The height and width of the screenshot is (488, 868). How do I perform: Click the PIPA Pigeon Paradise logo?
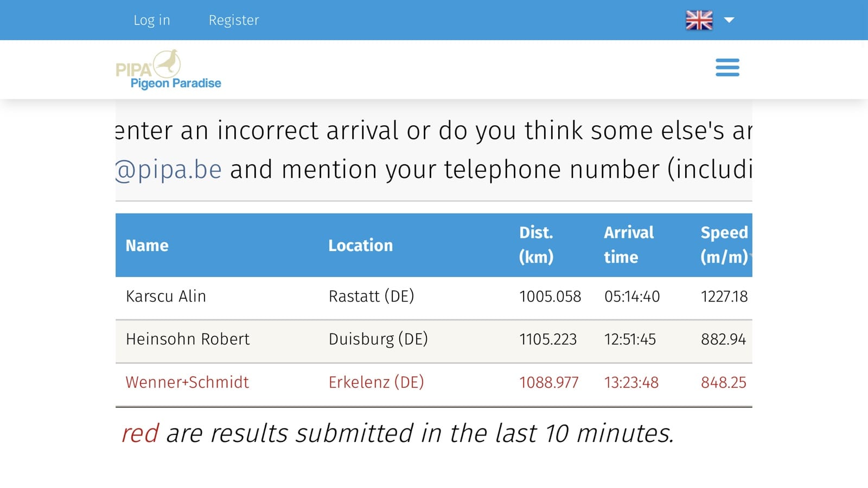point(168,69)
